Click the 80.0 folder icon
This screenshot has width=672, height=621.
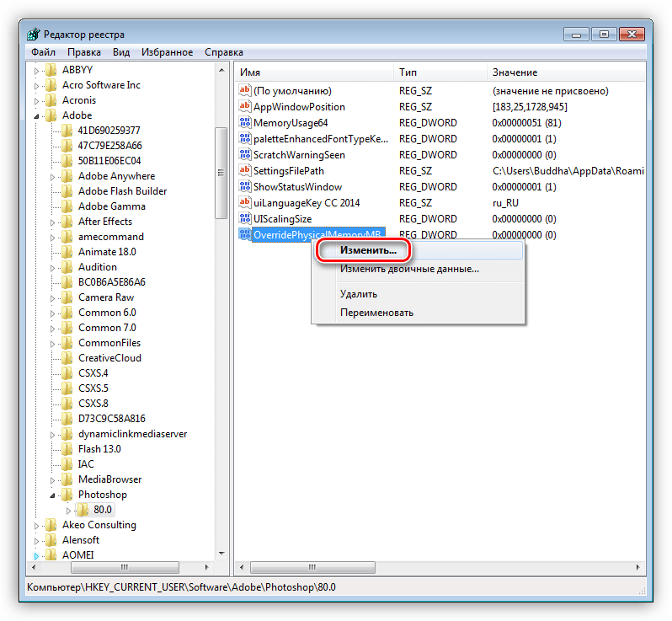point(83,510)
